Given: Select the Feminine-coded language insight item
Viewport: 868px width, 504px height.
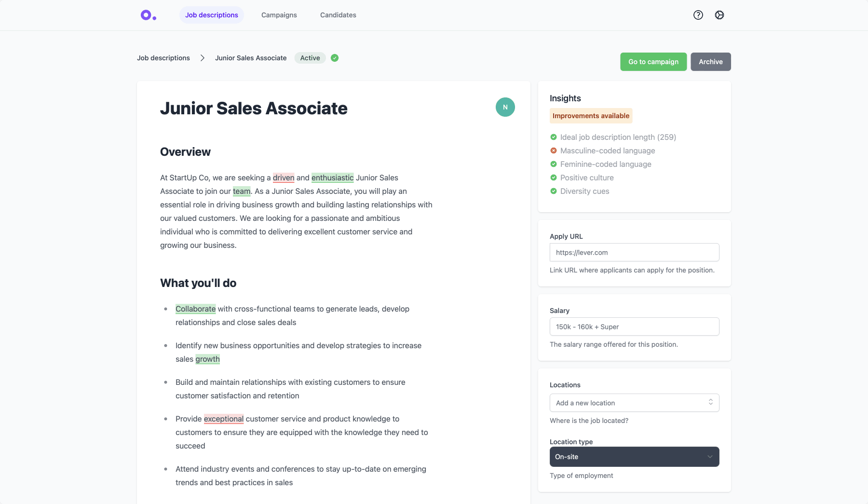Looking at the screenshot, I should pos(605,164).
